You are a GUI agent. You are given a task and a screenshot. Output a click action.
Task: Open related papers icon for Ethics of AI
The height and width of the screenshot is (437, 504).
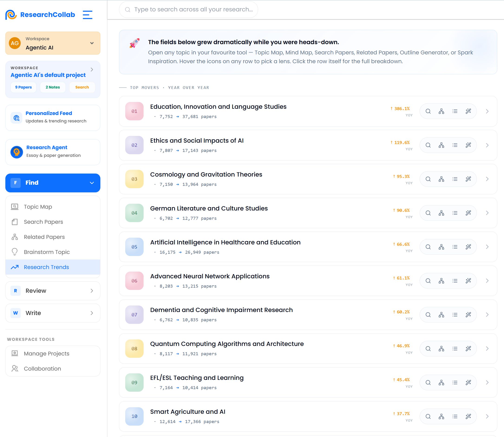(x=441, y=145)
